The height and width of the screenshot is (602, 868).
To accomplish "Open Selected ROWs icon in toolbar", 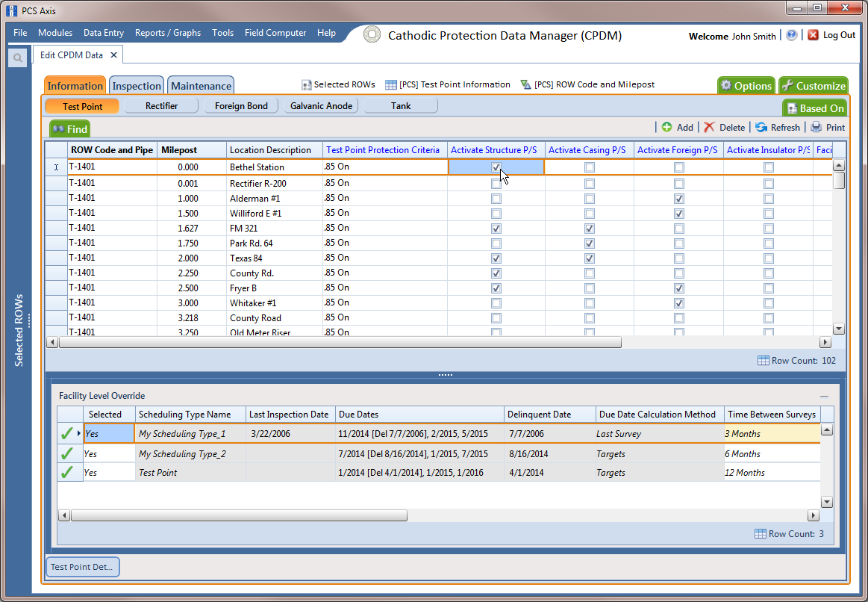I will pyautogui.click(x=306, y=84).
